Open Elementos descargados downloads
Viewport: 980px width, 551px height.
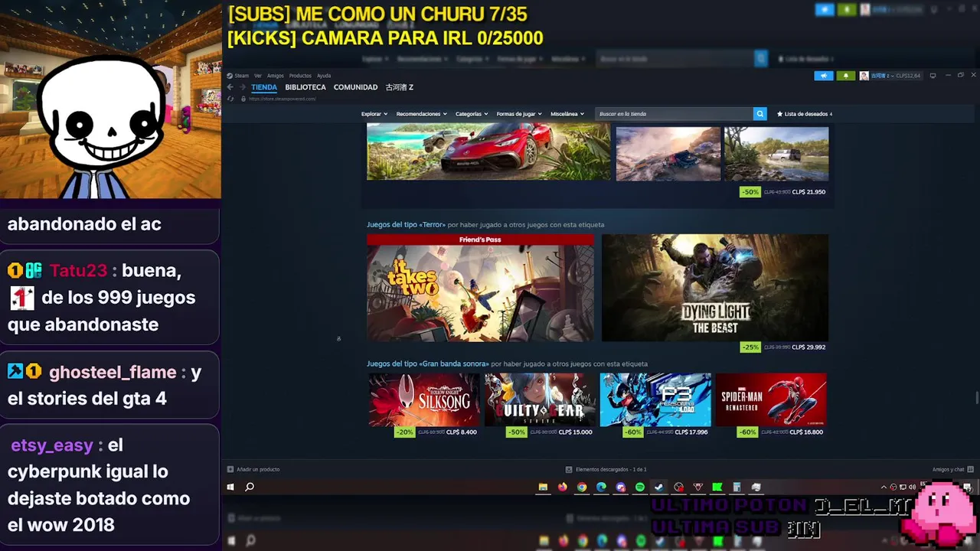coord(606,469)
